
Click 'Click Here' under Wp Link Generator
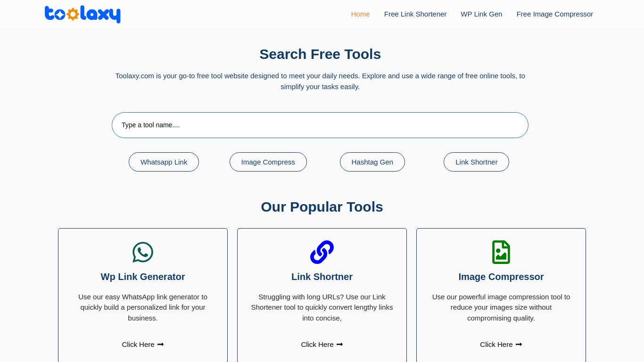tap(143, 345)
